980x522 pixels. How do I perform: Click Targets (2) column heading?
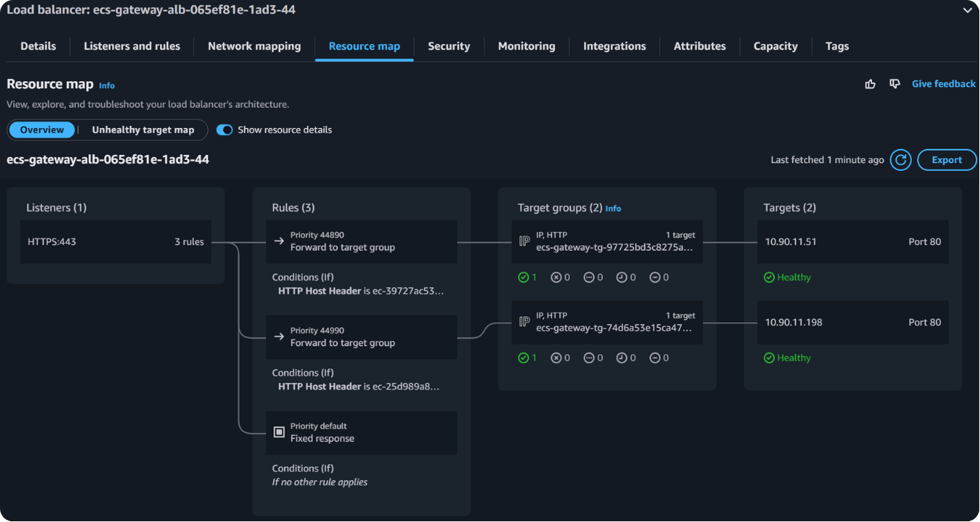[790, 208]
